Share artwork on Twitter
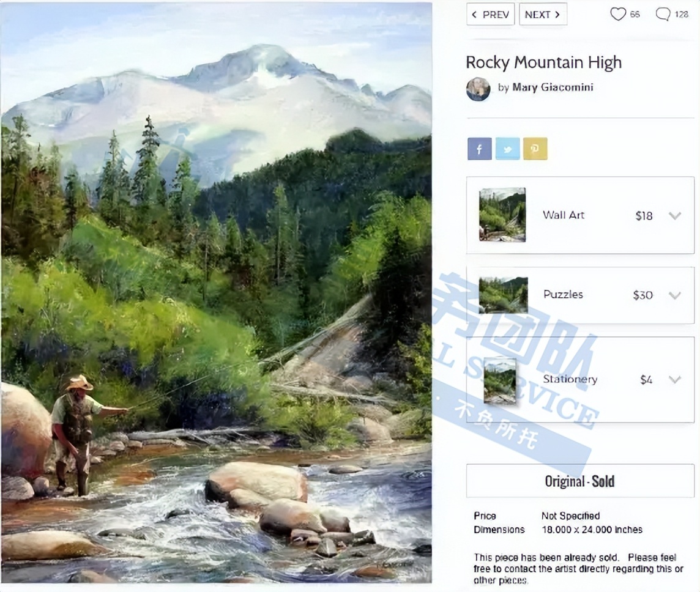The height and width of the screenshot is (592, 700). 507,149
